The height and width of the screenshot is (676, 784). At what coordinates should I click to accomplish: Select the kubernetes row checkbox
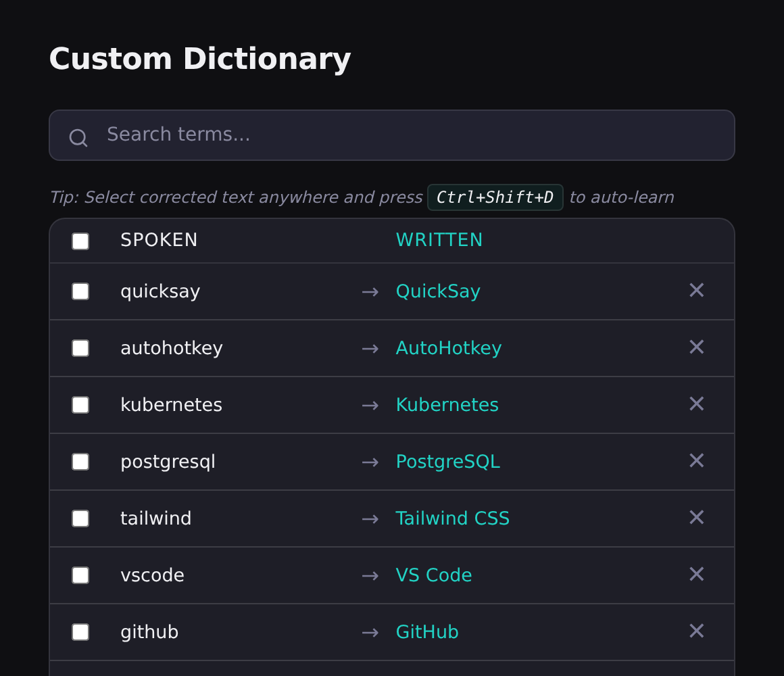coord(80,405)
